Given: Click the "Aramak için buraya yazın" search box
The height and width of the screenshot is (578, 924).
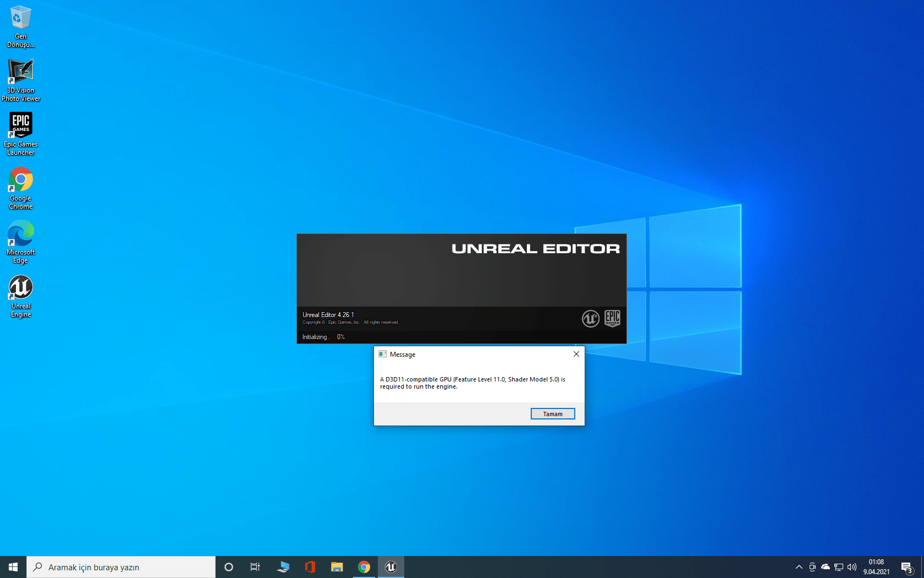Looking at the screenshot, I should 121,567.
